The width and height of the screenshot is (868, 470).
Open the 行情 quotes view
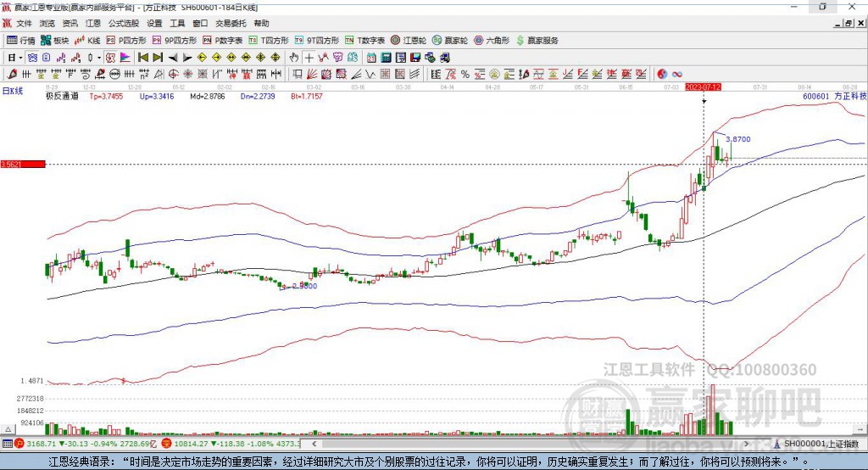point(21,40)
